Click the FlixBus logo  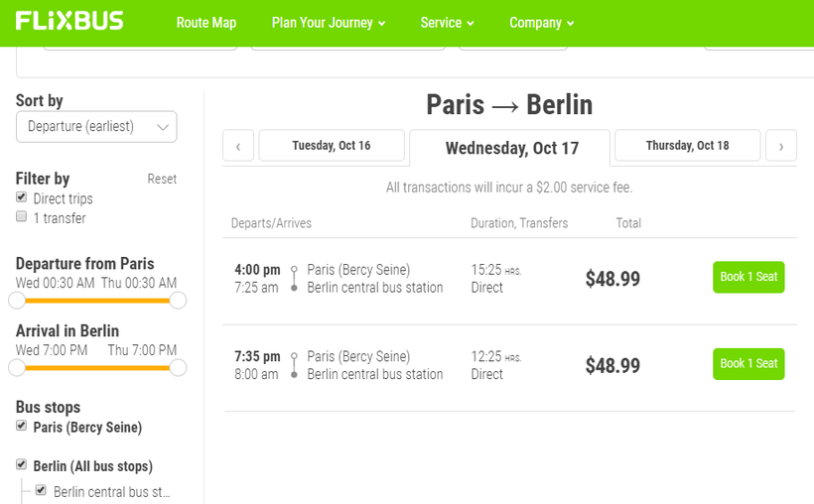(69, 21)
